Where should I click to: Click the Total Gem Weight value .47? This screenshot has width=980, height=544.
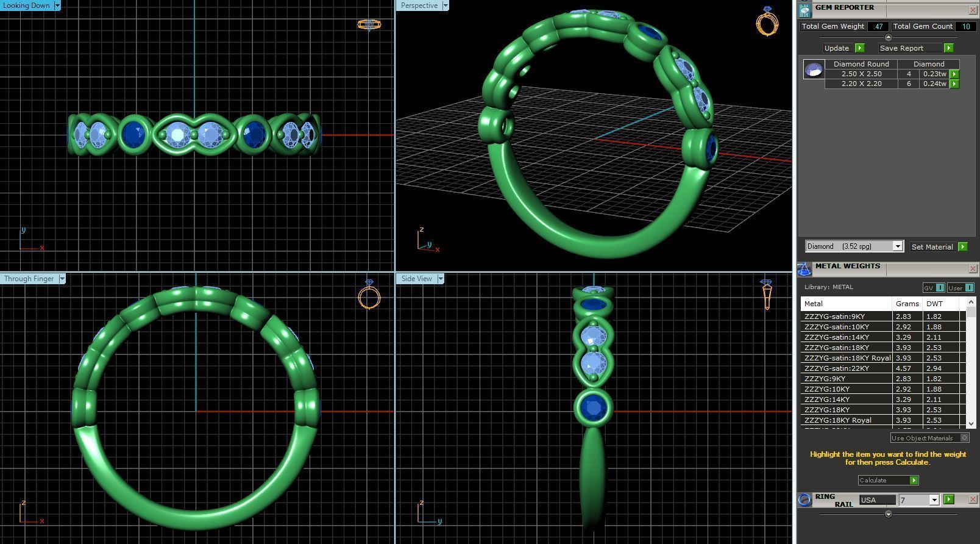click(x=878, y=27)
